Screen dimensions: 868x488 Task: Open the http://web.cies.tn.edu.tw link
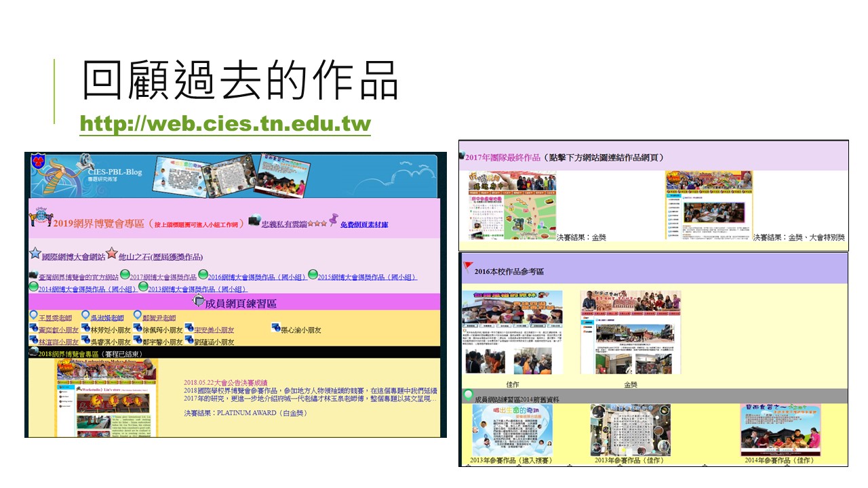(x=225, y=125)
